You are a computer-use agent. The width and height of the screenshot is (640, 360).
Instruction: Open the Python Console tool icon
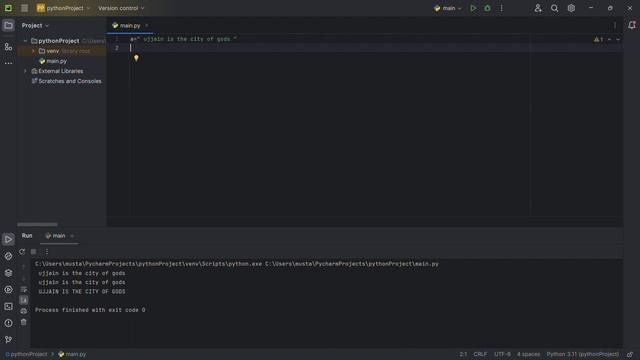coord(8,256)
